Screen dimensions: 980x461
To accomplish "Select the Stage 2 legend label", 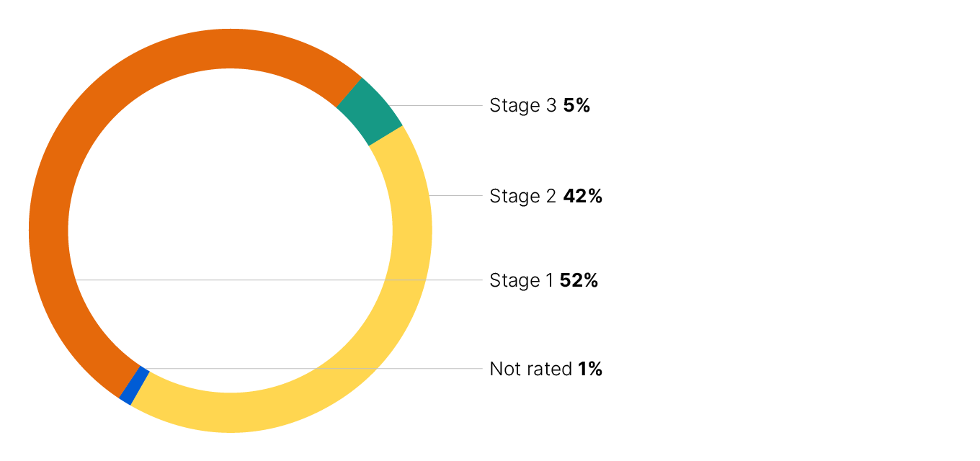I will (x=523, y=196).
